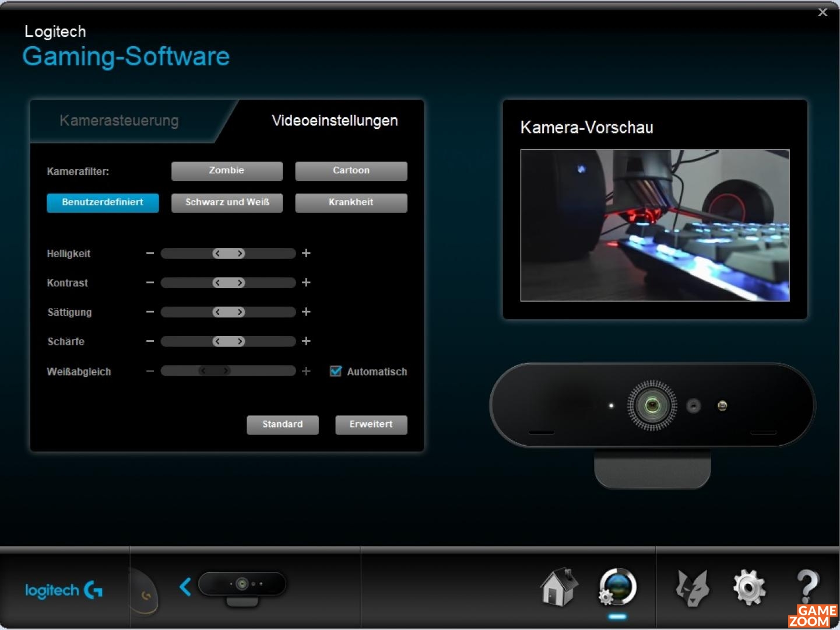Viewport: 840px width, 630px height.
Task: Click the Helligkeit slider handle
Action: [229, 253]
